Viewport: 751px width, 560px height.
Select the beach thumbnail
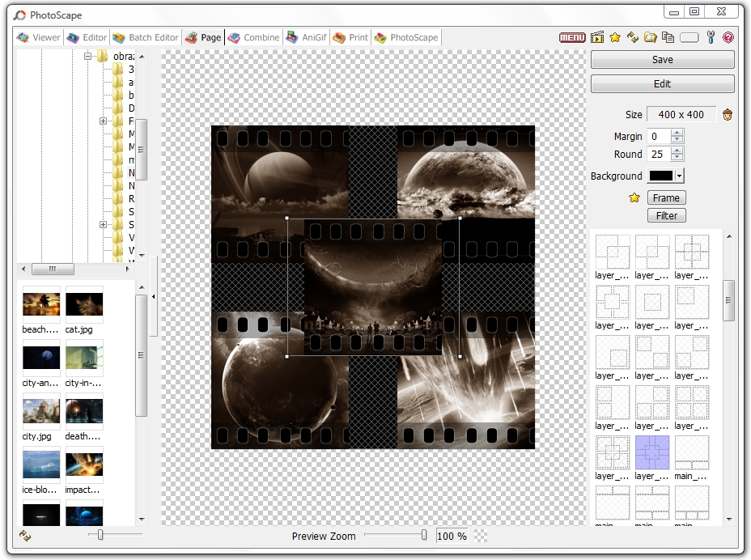coord(41,305)
